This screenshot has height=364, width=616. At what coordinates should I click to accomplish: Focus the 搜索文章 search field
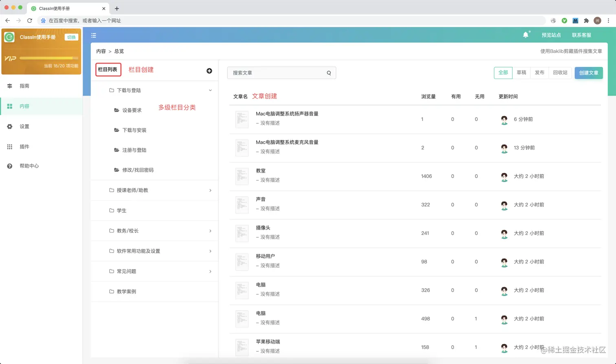click(282, 73)
